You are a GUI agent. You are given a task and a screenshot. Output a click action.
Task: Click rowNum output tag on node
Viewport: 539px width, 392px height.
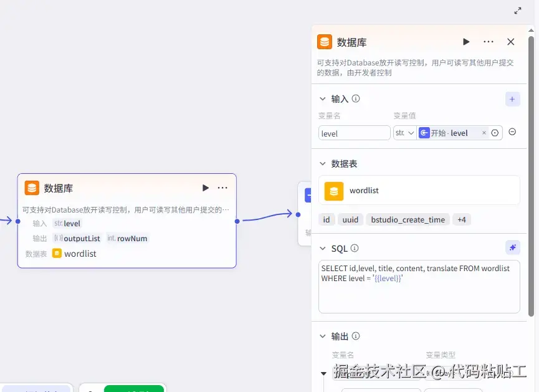[127, 238]
